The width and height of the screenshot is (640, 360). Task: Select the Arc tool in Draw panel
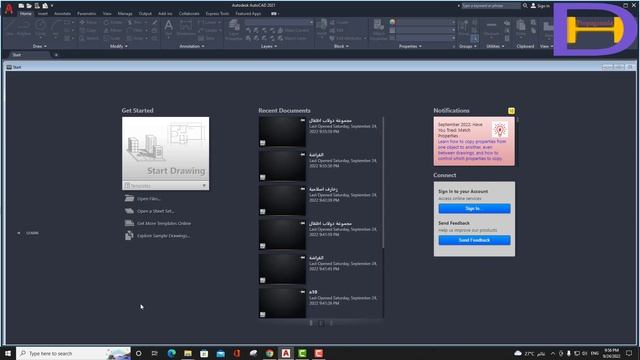(56, 28)
